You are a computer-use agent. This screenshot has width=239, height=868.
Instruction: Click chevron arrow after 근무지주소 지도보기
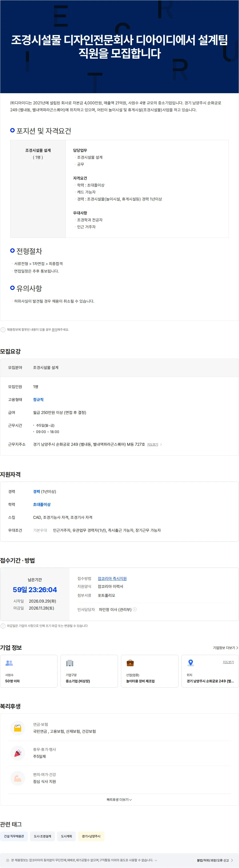click(161, 445)
